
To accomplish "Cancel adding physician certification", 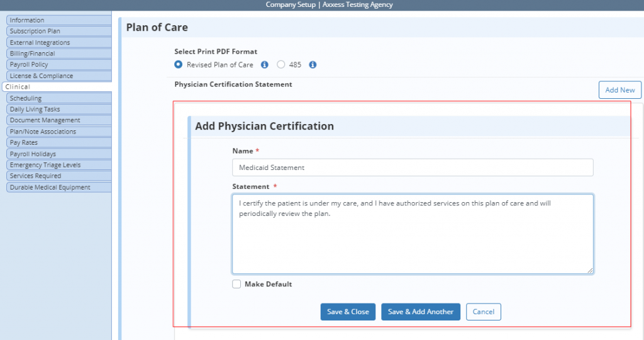I will pyautogui.click(x=484, y=312).
